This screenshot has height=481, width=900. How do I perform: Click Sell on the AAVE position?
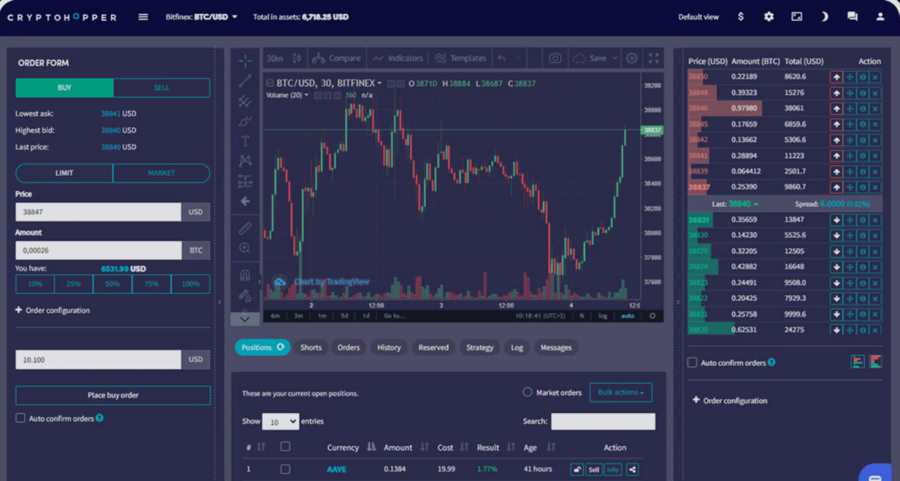pyautogui.click(x=594, y=470)
